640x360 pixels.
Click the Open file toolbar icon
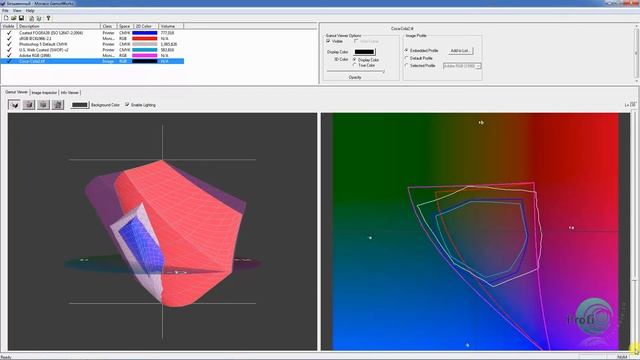pyautogui.click(x=13, y=18)
